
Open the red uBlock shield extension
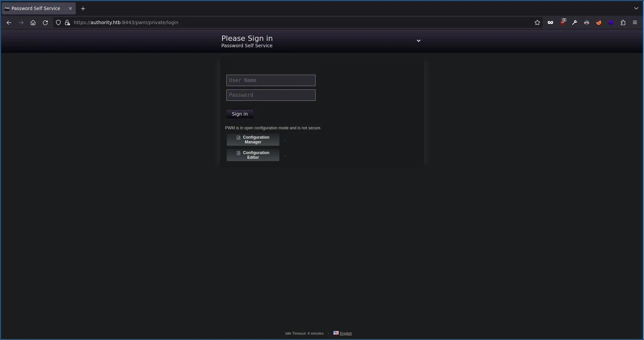[563, 22]
